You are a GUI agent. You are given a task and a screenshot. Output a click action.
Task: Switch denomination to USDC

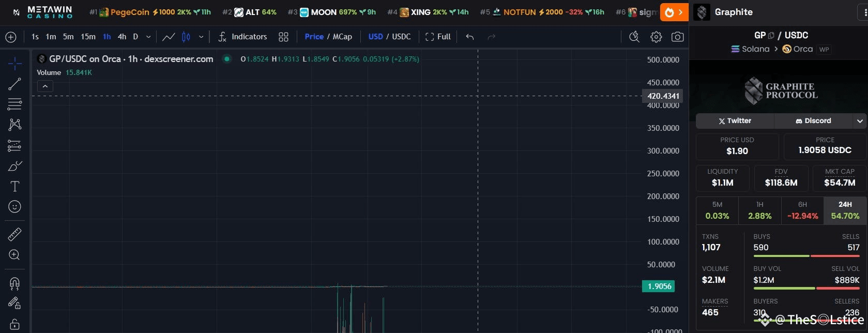401,37
